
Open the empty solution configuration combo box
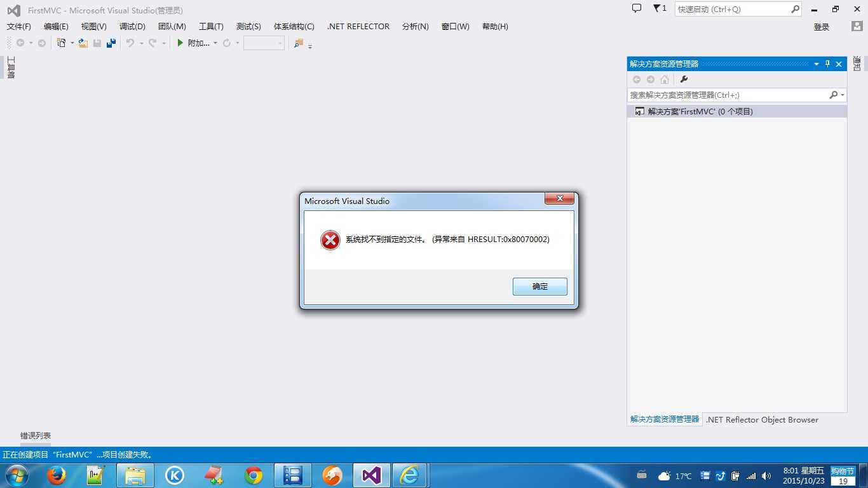pyautogui.click(x=264, y=43)
